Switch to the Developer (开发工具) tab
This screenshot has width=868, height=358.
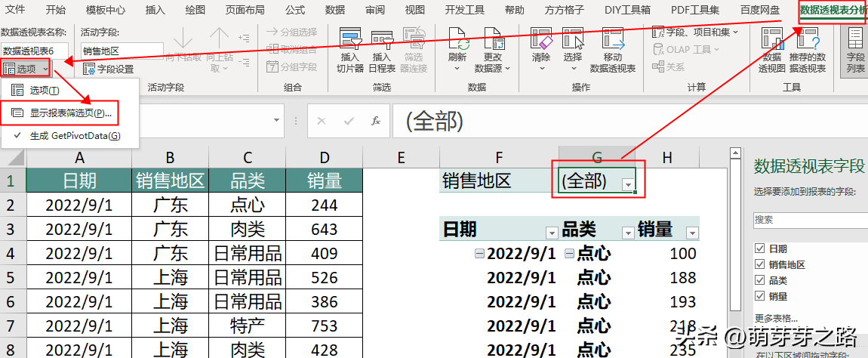point(464,10)
